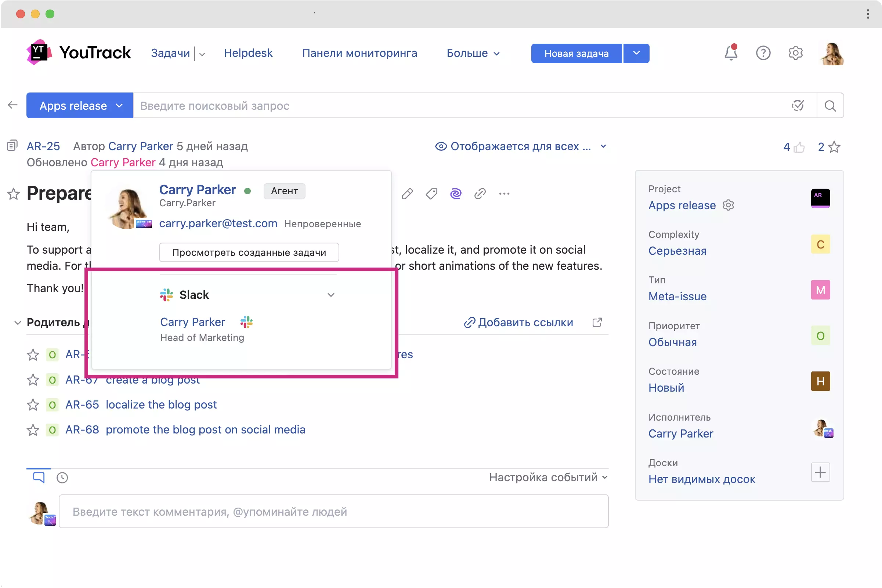Viewport: 882px width, 588px height.
Task: Click the copy issue link icon
Action: tap(480, 193)
